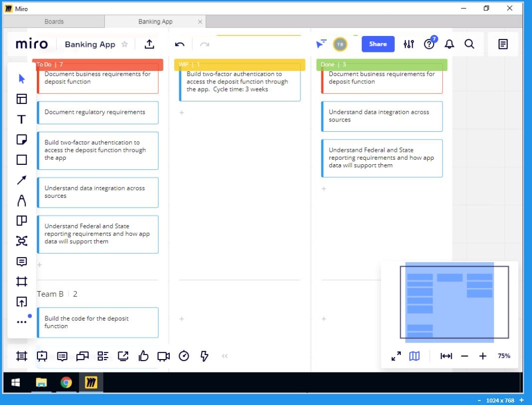
Task: Fit board to screen width icon
Action: pyautogui.click(x=446, y=356)
